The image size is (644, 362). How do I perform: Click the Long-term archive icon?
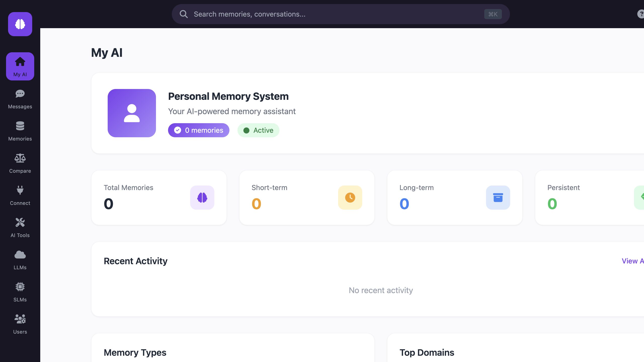click(498, 198)
